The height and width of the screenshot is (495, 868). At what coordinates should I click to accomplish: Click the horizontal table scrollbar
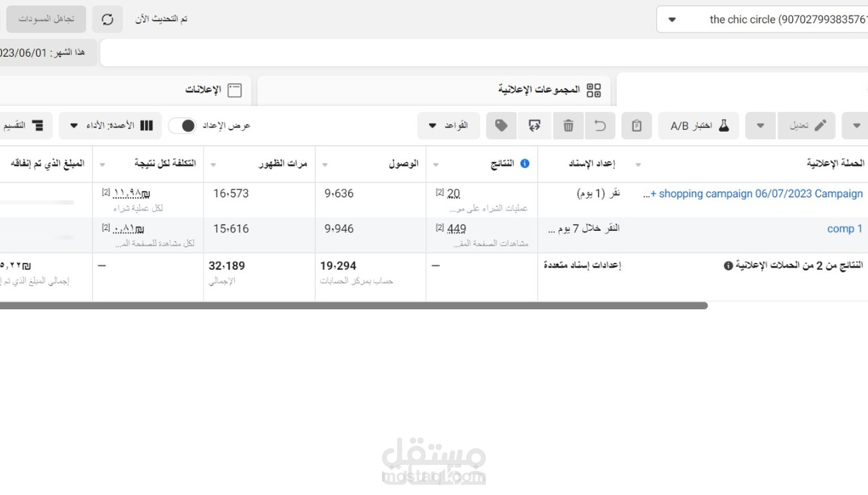pyautogui.click(x=353, y=306)
